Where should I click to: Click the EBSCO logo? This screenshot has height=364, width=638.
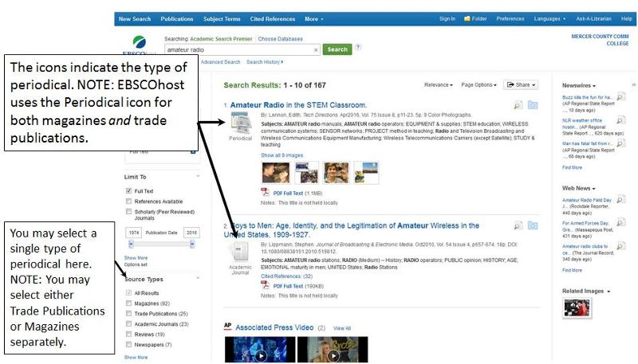click(139, 46)
